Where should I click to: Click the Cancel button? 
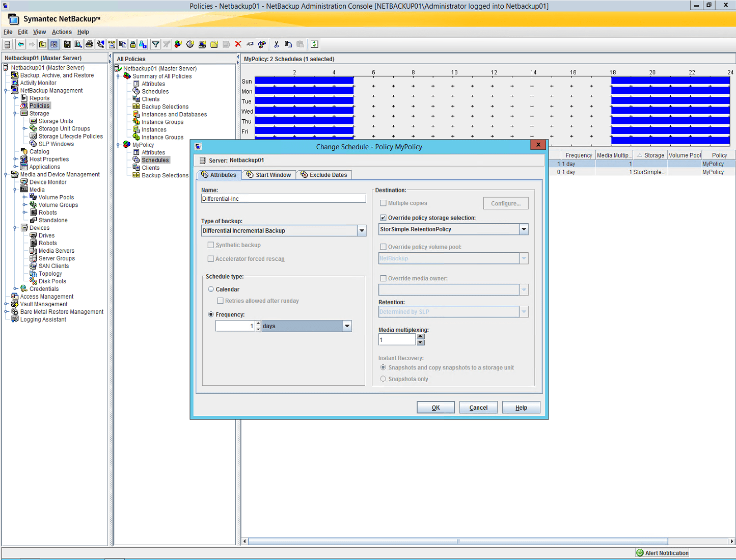point(478,407)
